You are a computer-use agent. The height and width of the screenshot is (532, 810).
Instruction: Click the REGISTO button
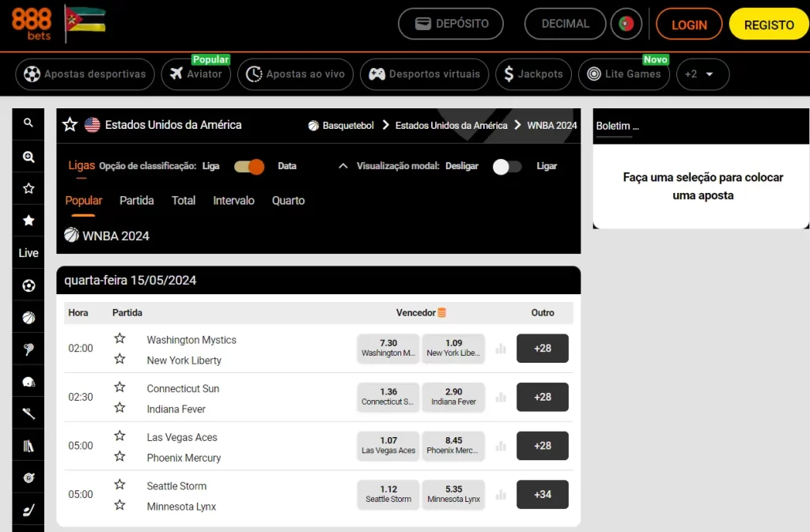click(768, 24)
